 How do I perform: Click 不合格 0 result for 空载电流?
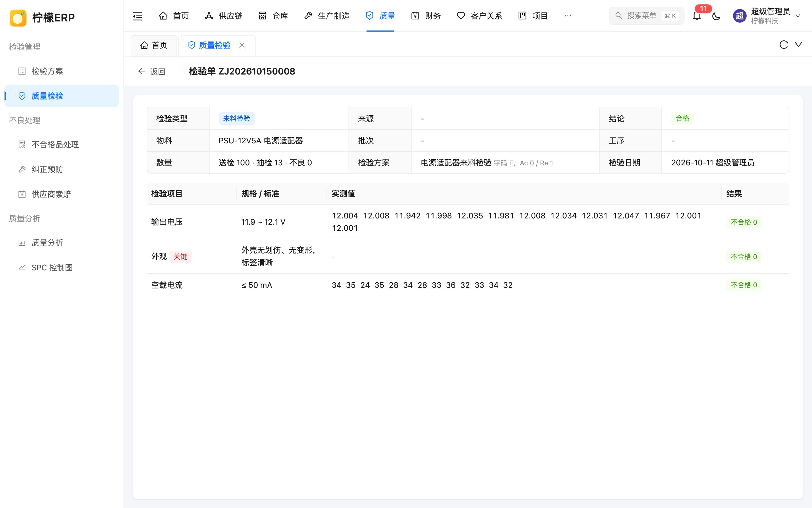pos(743,285)
